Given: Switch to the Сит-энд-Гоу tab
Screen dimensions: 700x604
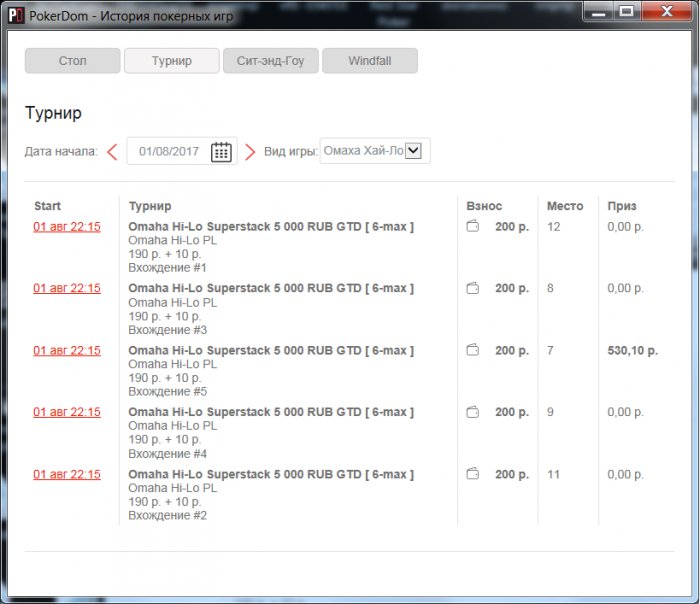Looking at the screenshot, I should tap(271, 61).
